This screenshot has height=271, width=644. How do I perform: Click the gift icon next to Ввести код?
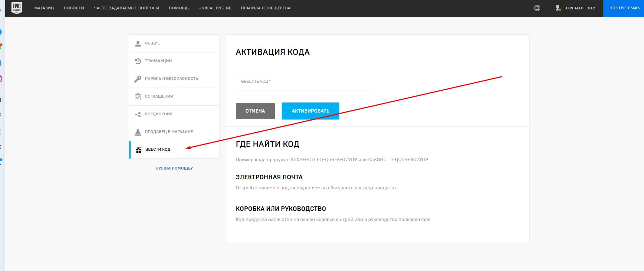[x=139, y=150]
